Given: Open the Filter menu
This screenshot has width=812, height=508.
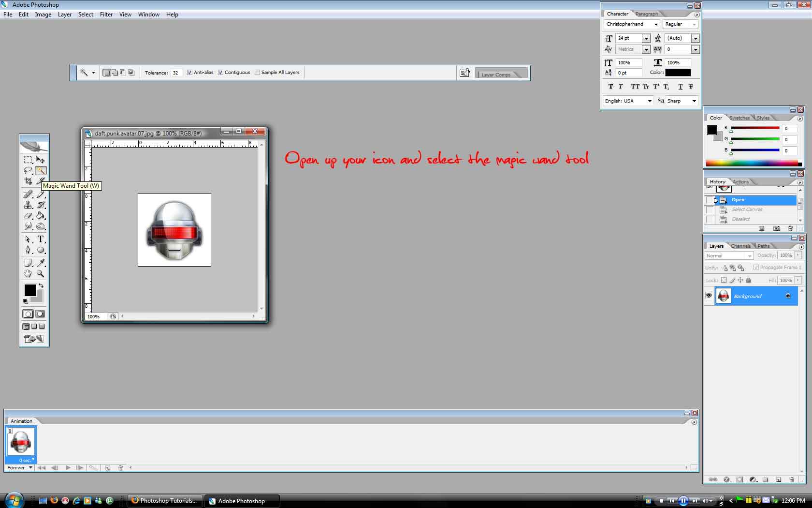Looking at the screenshot, I should point(106,15).
